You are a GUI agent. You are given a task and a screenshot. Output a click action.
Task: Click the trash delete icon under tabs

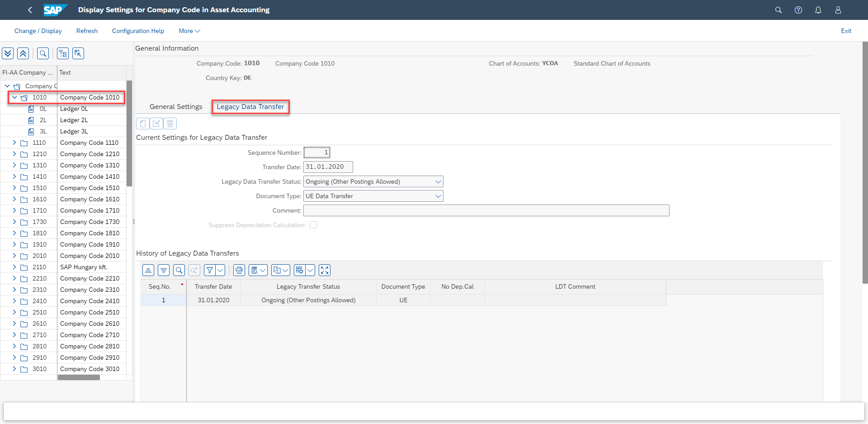click(170, 124)
